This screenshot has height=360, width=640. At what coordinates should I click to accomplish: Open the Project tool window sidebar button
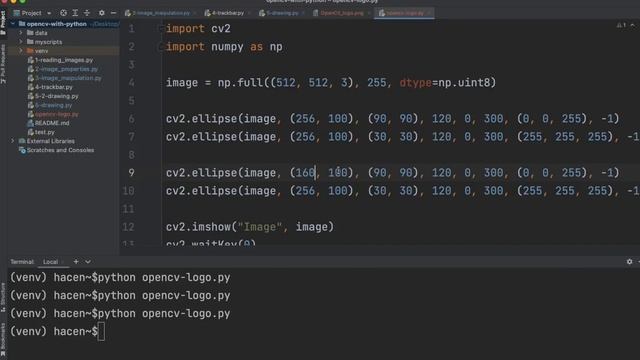point(3,22)
